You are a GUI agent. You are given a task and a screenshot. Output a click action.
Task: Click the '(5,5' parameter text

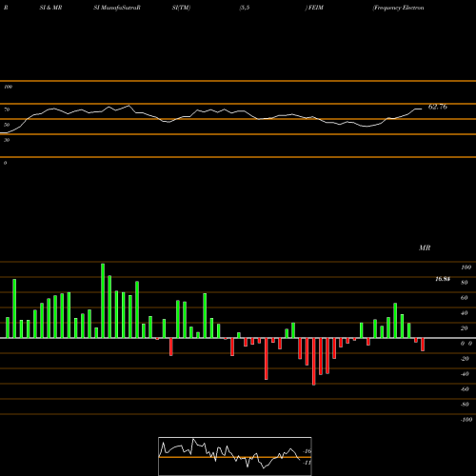(x=245, y=8)
